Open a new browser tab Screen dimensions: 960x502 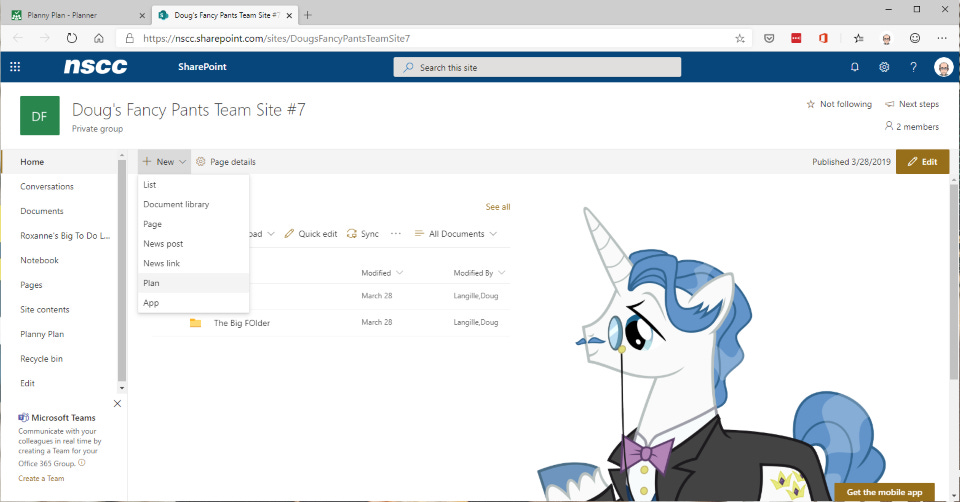(x=308, y=15)
